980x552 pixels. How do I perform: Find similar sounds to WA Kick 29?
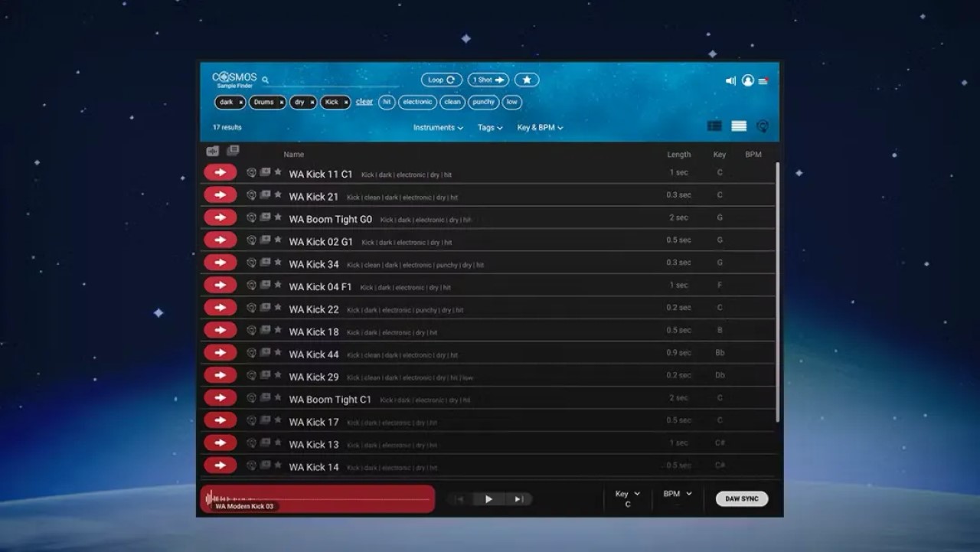251,375
